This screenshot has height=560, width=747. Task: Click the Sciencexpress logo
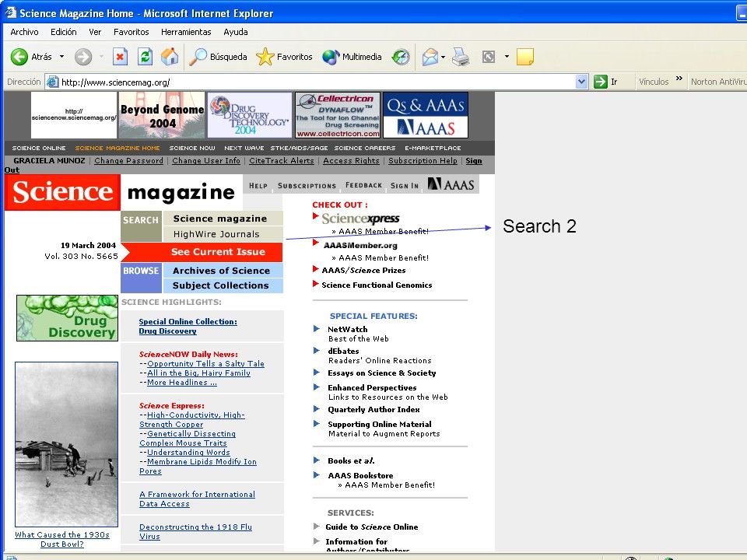(x=360, y=219)
